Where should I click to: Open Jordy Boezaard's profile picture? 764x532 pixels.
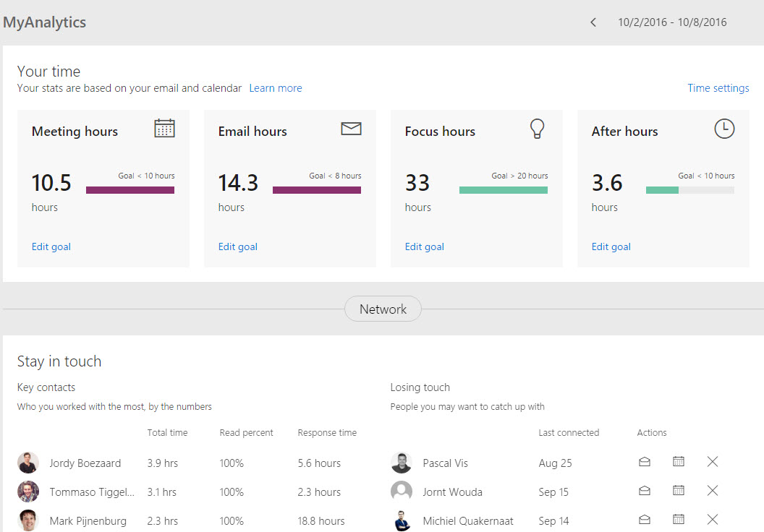tap(28, 463)
